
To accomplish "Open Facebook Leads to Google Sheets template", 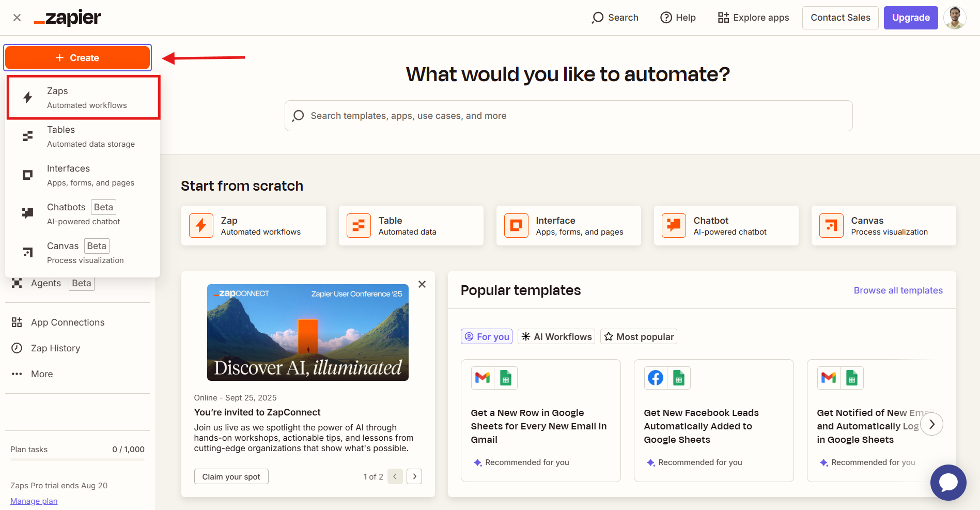I will 714,421.
